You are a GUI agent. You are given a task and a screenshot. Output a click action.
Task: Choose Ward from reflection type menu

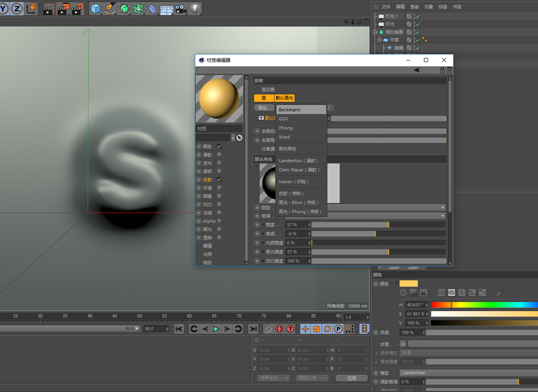pyautogui.click(x=301, y=137)
